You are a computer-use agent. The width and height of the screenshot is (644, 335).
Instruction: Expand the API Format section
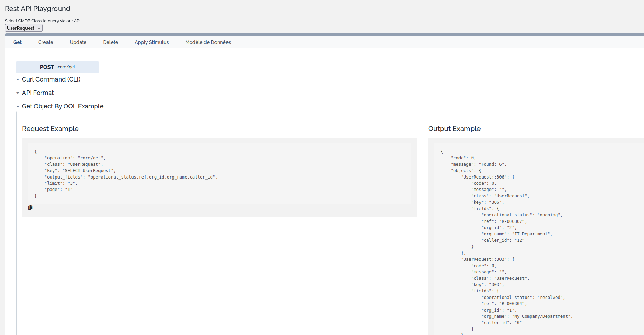pyautogui.click(x=38, y=93)
